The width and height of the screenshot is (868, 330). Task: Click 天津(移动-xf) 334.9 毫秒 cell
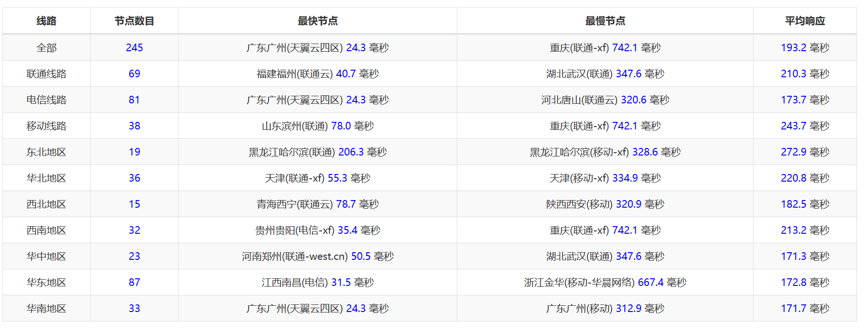(x=605, y=178)
